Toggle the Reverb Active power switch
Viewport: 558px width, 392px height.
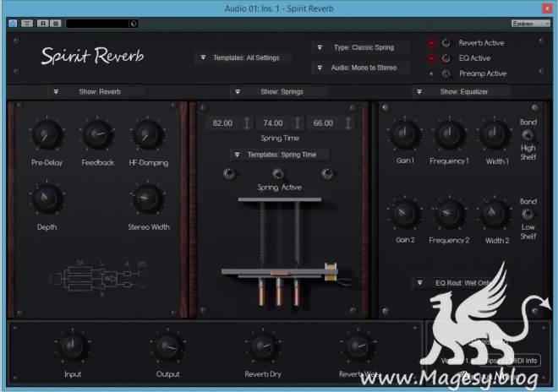(446, 43)
